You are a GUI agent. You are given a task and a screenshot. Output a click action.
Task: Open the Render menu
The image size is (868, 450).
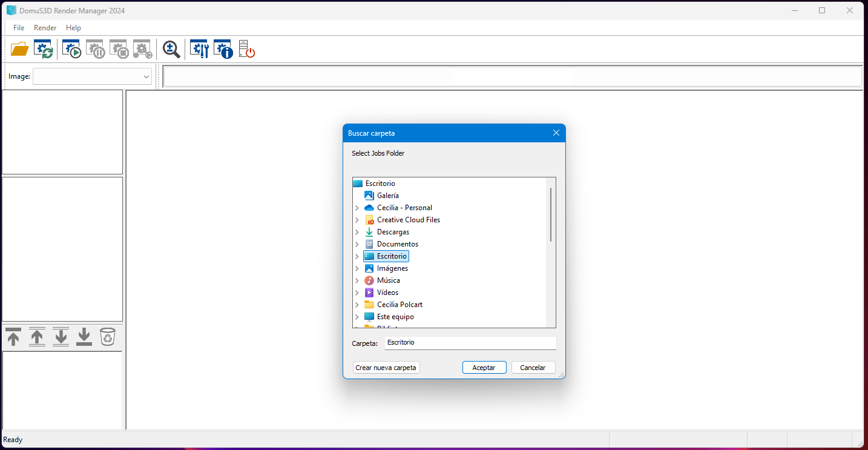click(45, 27)
